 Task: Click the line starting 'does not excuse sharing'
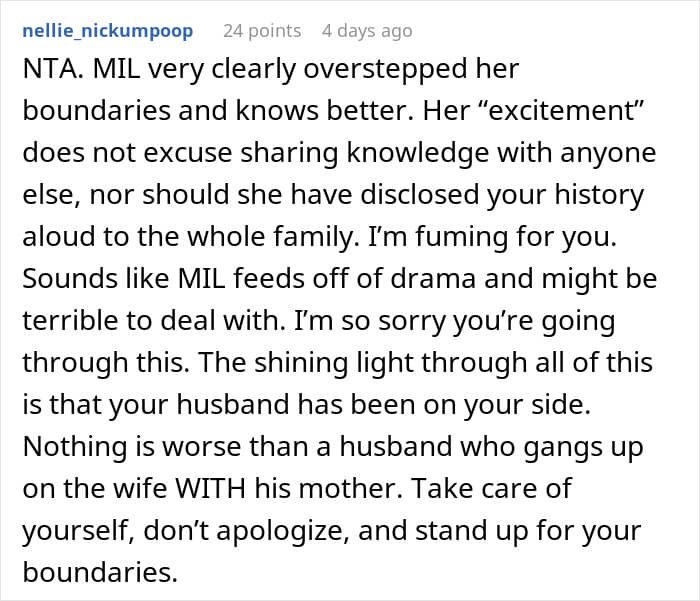coord(339,153)
